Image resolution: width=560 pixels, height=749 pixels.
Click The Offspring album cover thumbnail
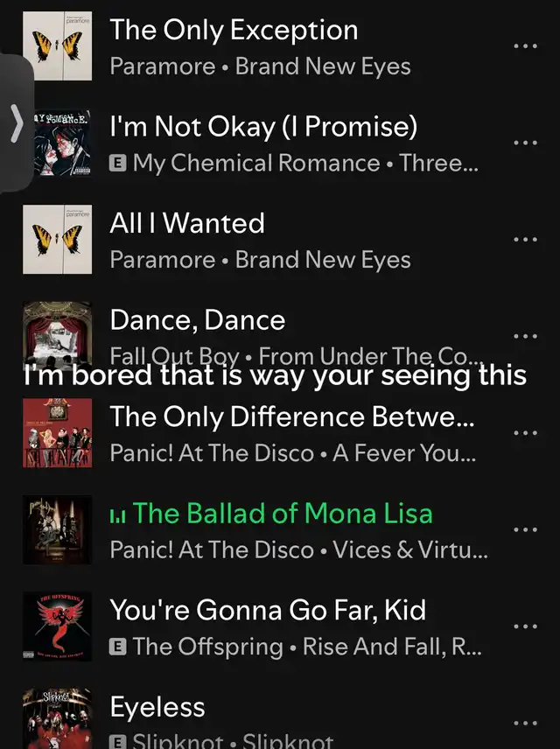58,626
